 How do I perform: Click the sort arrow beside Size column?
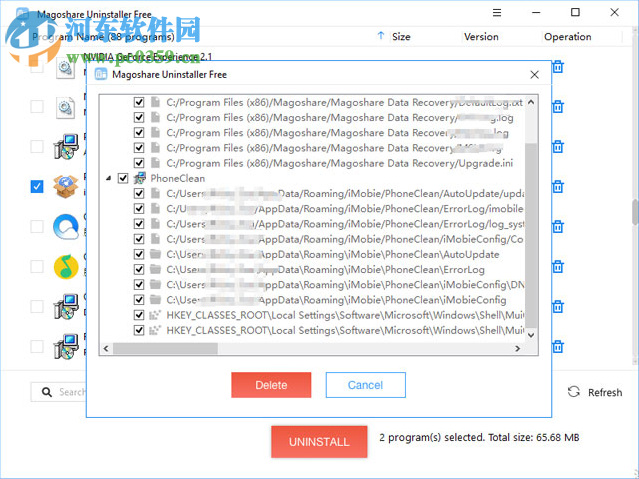[381, 36]
